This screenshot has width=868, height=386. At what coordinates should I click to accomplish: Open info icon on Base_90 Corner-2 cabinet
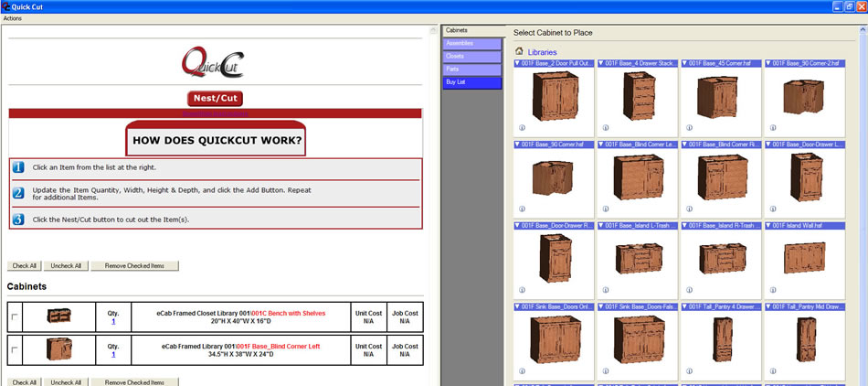773,127
